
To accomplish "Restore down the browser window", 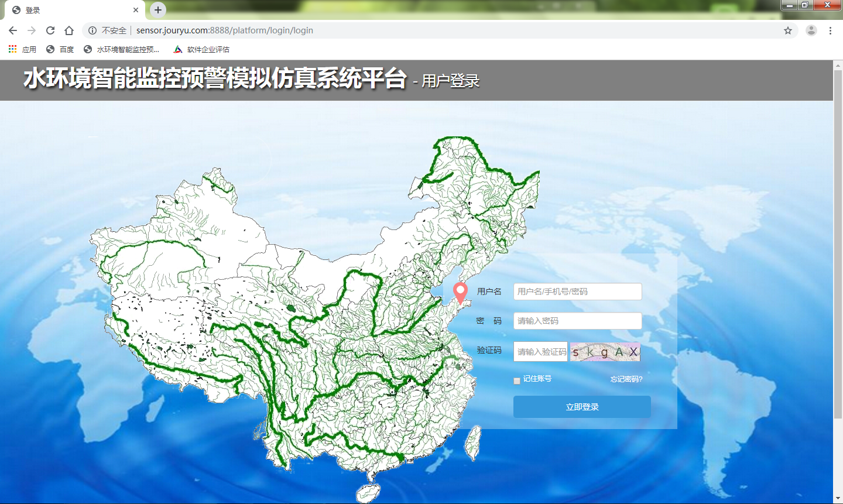I will (x=805, y=5).
